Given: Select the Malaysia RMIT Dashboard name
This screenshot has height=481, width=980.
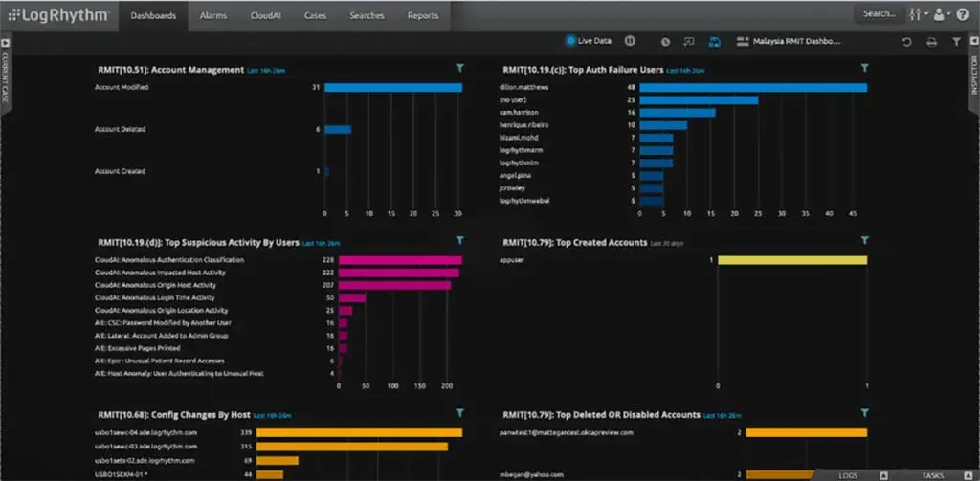Looking at the screenshot, I should pos(790,42).
